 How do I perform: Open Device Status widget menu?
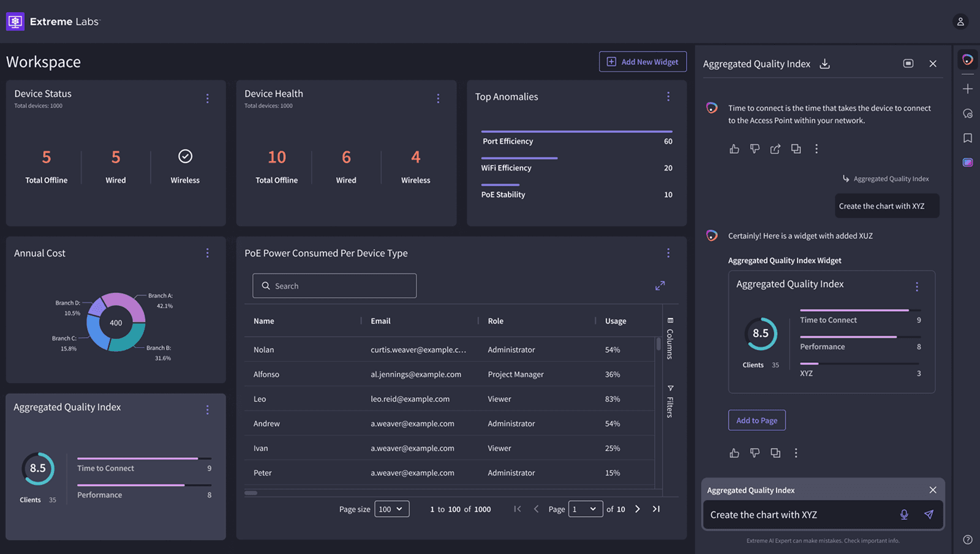click(208, 98)
